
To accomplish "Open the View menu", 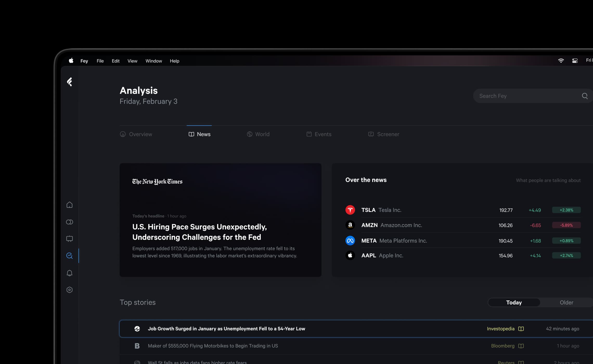I will [132, 61].
